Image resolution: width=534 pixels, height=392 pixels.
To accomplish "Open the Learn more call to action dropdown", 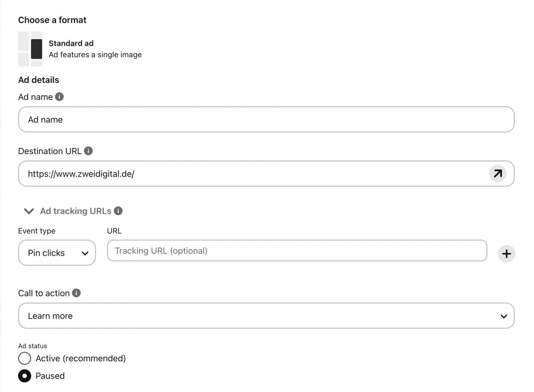I will coord(266,316).
